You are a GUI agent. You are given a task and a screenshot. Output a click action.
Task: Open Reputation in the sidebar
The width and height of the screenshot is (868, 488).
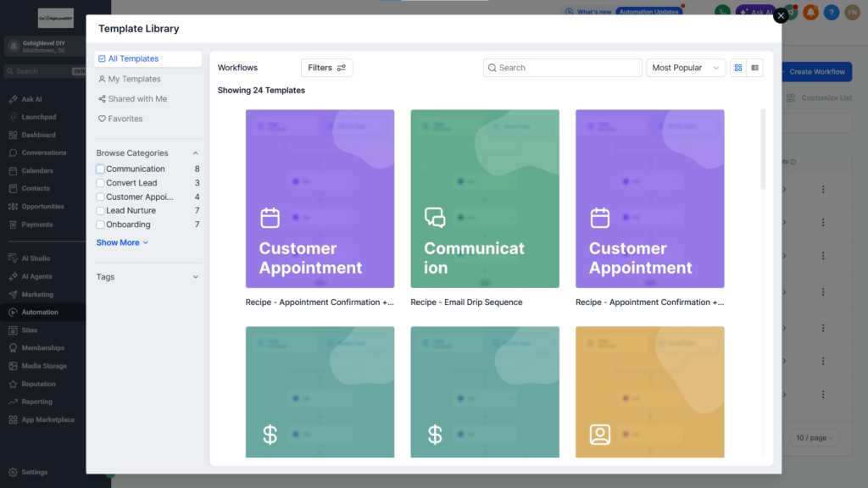tap(38, 384)
